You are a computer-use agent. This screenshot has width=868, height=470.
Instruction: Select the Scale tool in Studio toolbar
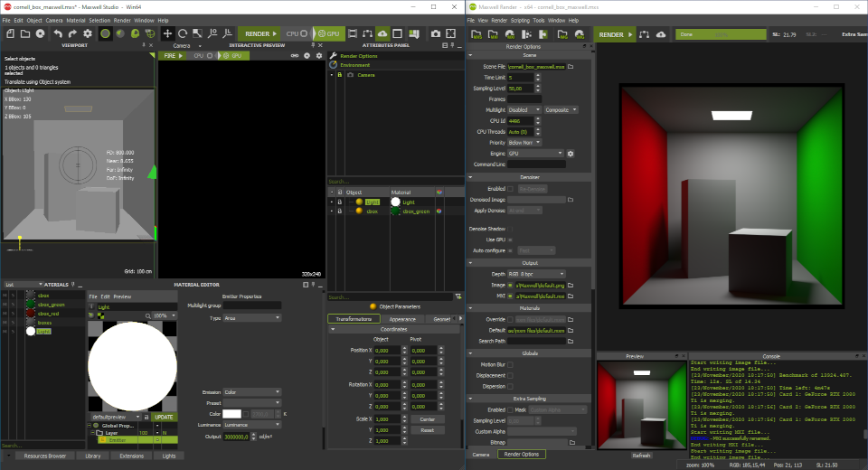point(197,33)
